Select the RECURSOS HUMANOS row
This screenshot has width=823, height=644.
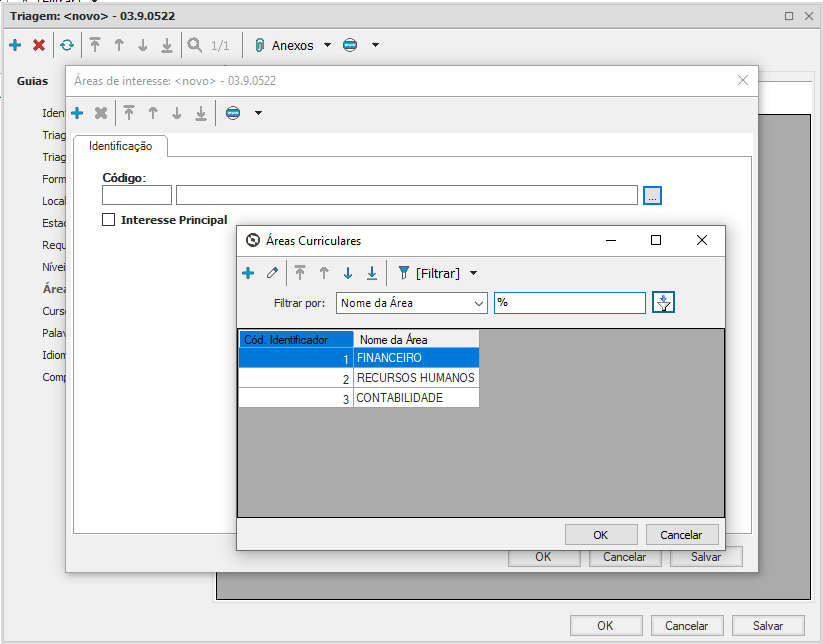click(415, 378)
